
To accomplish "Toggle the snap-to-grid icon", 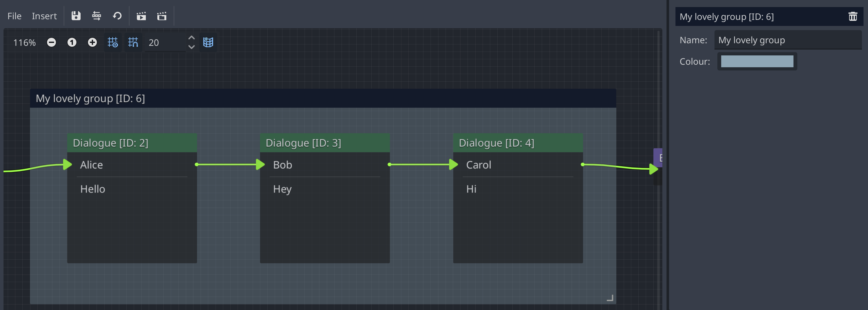I will tap(113, 43).
